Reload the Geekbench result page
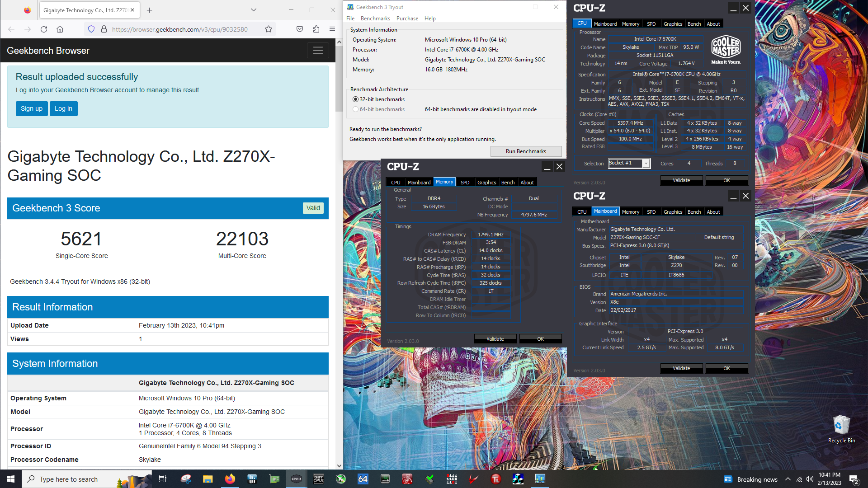This screenshot has width=868, height=488. [x=44, y=29]
